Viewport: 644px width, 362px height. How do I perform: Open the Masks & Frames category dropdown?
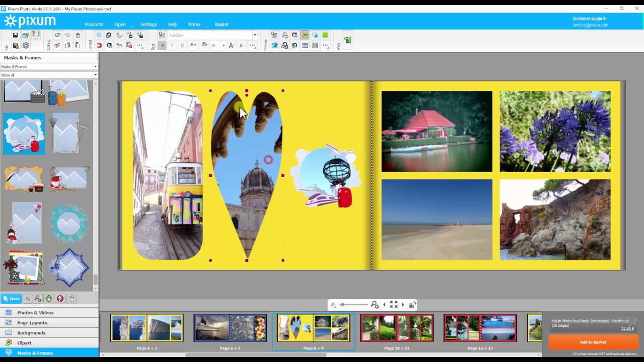coord(49,66)
